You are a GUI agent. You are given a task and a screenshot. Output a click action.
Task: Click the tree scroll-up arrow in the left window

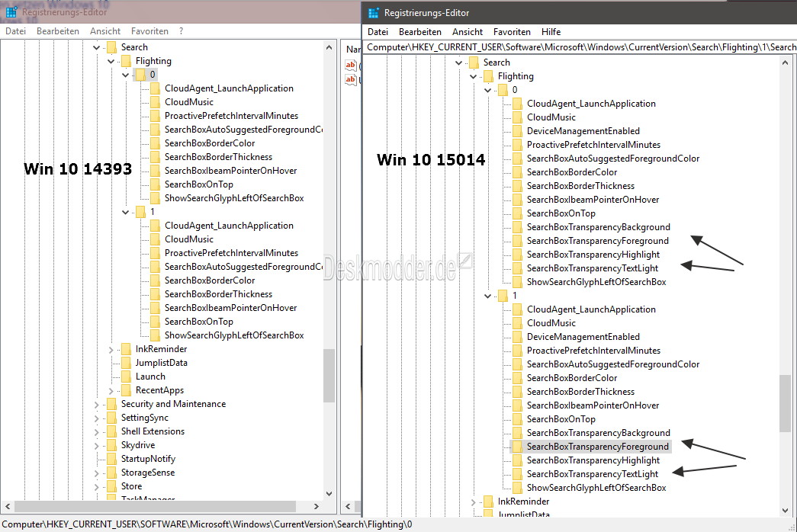coord(329,48)
